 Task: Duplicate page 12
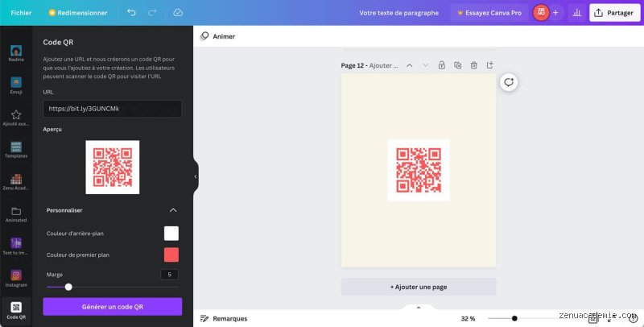point(457,65)
